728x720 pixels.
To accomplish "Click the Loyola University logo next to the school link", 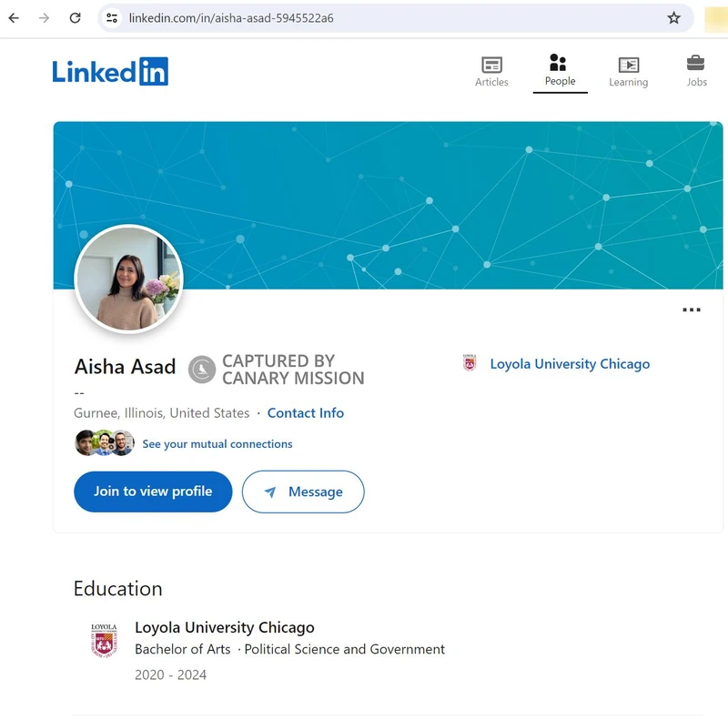I will (x=468, y=362).
